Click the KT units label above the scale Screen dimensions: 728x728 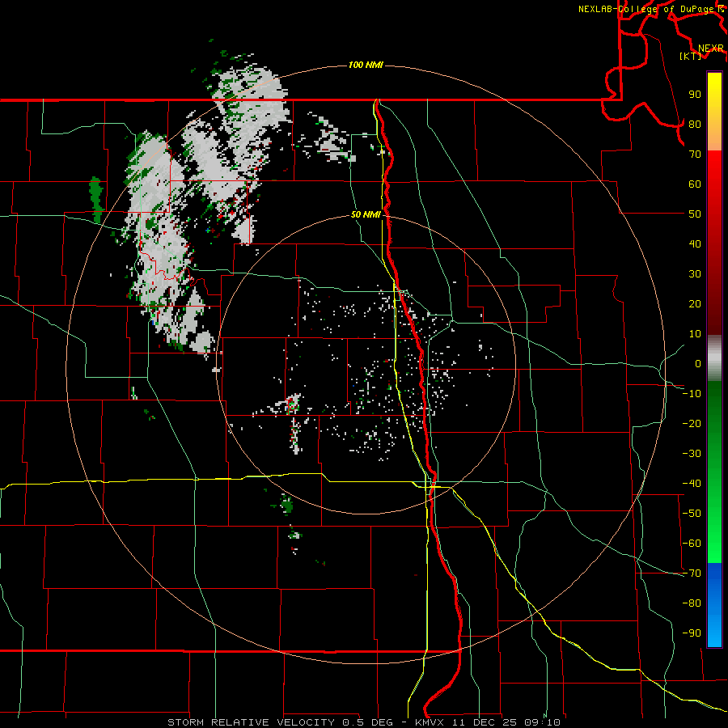pyautogui.click(x=690, y=56)
